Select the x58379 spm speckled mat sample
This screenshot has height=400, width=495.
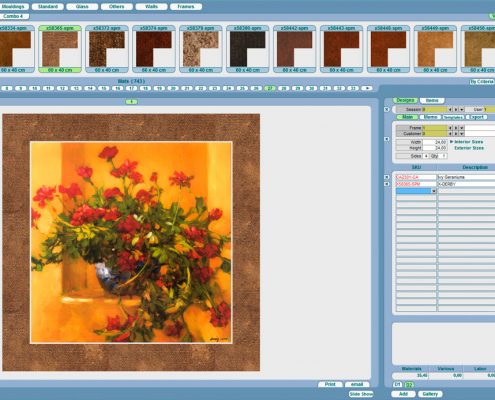tap(201, 49)
